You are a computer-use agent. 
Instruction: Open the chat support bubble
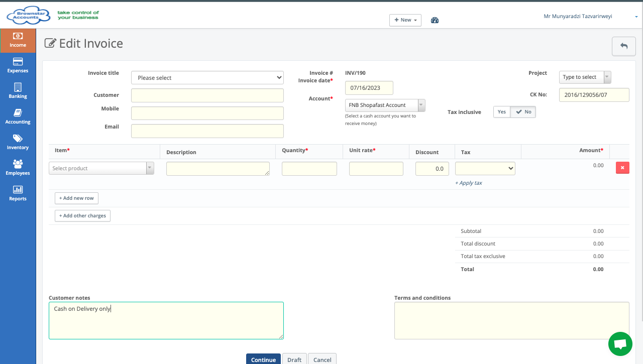coord(620,344)
